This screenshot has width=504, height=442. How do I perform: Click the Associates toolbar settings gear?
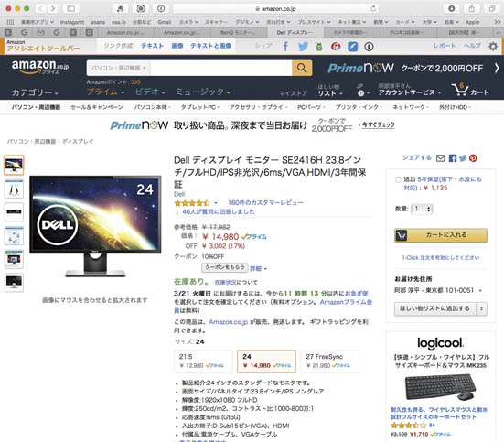(x=493, y=47)
